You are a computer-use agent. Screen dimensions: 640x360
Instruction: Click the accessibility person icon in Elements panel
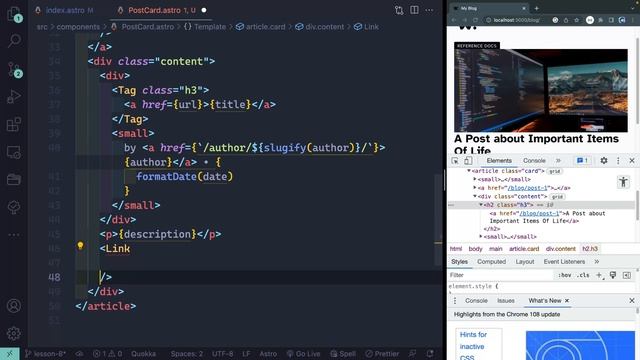click(623, 182)
